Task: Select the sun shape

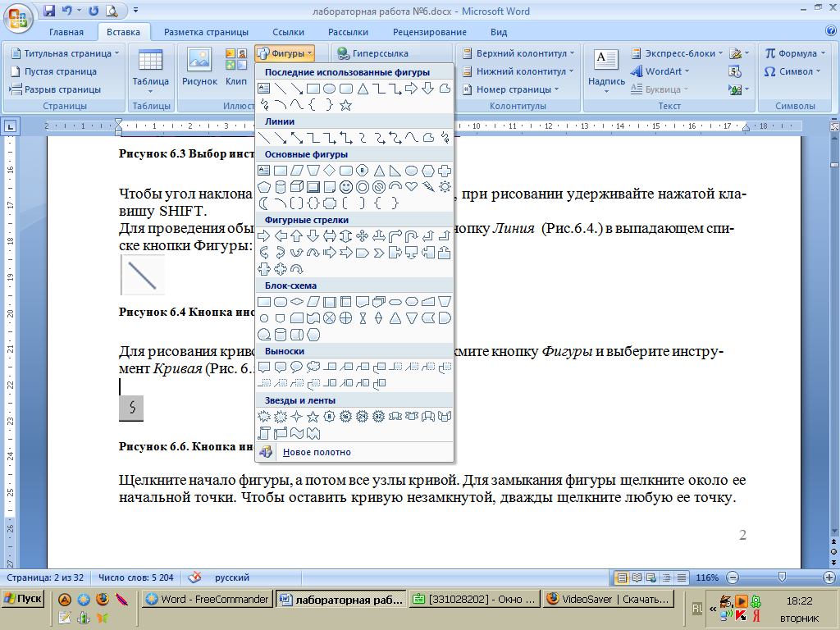Action: coord(445,187)
